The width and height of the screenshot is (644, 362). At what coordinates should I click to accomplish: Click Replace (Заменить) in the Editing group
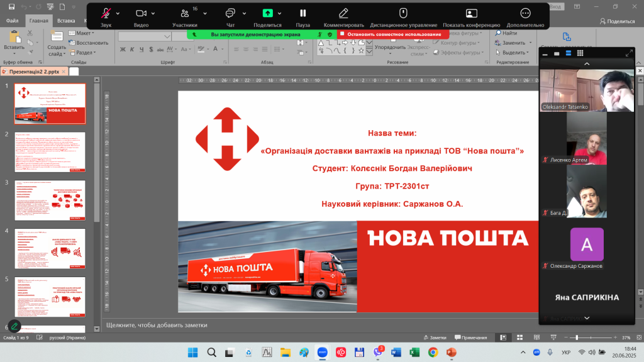pyautogui.click(x=513, y=43)
